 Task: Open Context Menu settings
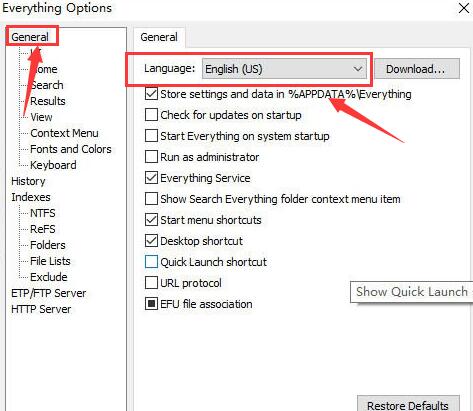click(64, 133)
